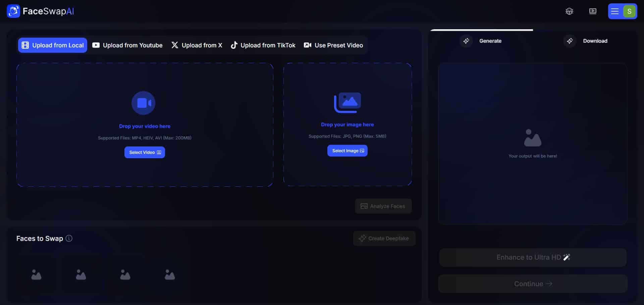Switch to Upload from X tab
The image size is (644, 305).
(x=197, y=45)
